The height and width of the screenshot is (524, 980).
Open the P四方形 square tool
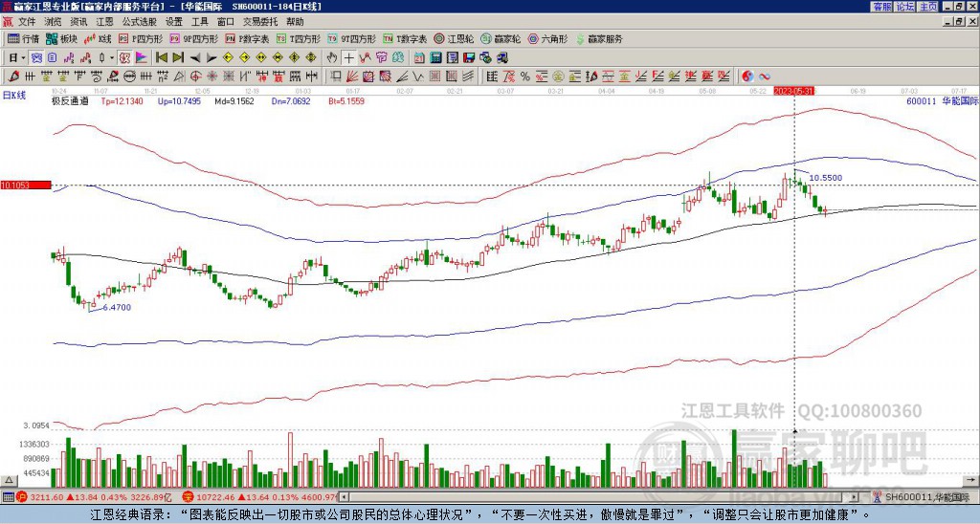(x=141, y=38)
